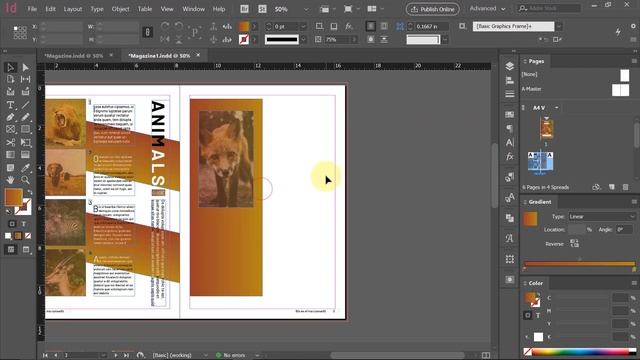Image resolution: width=640 pixels, height=360 pixels.
Task: Open the stroke style dropdown arrow
Action: [303, 40]
